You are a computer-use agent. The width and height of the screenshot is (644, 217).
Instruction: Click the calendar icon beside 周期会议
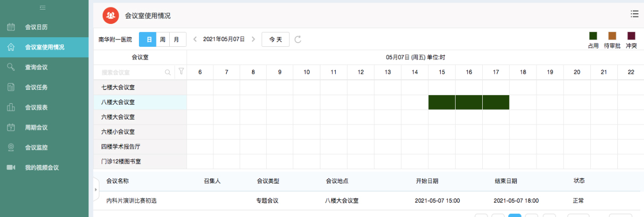pos(11,127)
